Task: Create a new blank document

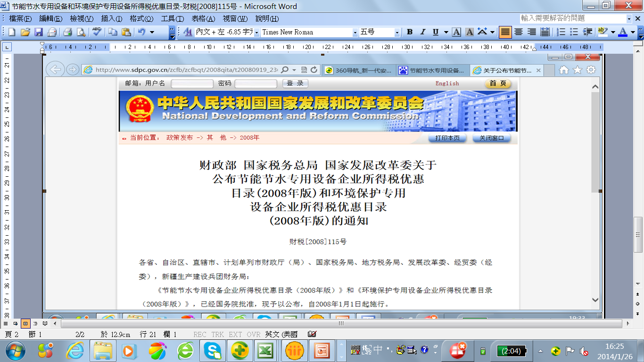Action: coord(12,32)
